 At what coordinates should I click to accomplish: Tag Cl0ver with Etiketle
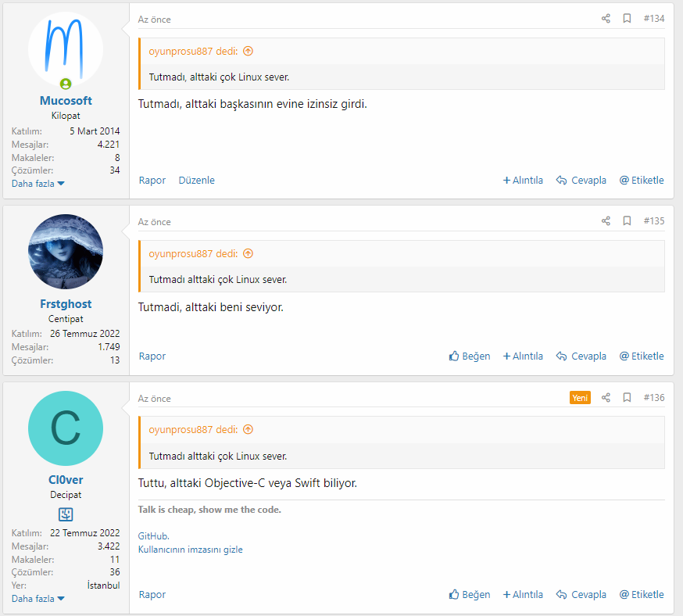pyautogui.click(x=642, y=594)
